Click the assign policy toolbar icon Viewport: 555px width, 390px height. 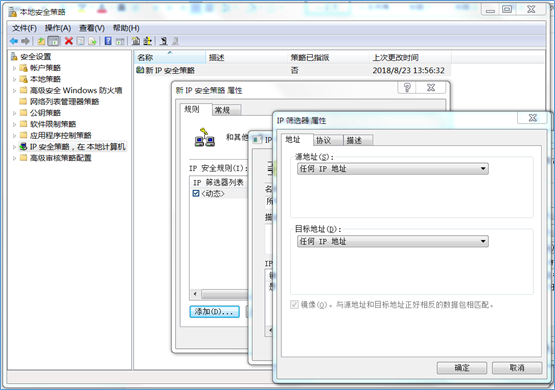[164, 41]
